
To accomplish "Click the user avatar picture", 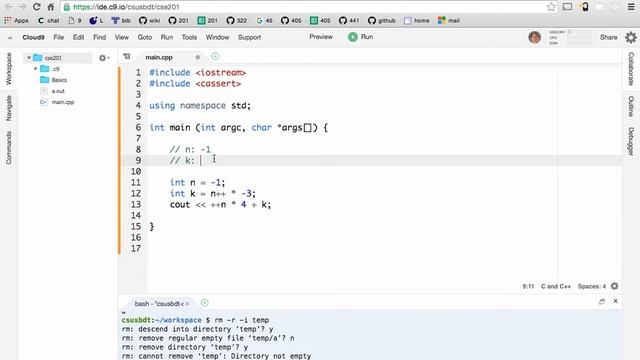I will point(535,37).
